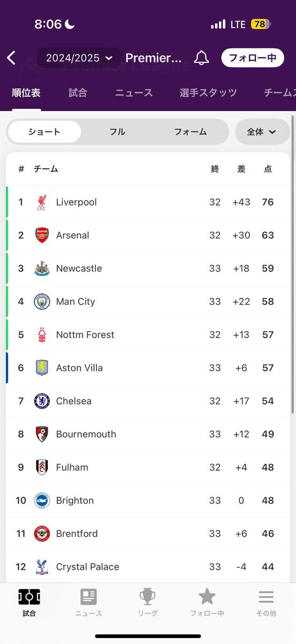296x644 pixels.
Task: Tap the リーグ trophy icon
Action: 147,596
